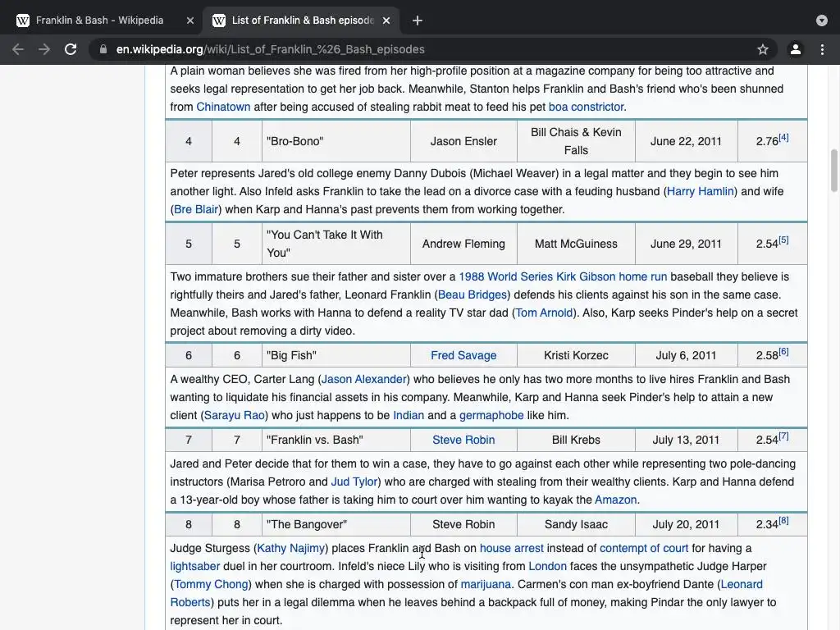Click the Kristi Korzec writer cell

pyautogui.click(x=576, y=355)
